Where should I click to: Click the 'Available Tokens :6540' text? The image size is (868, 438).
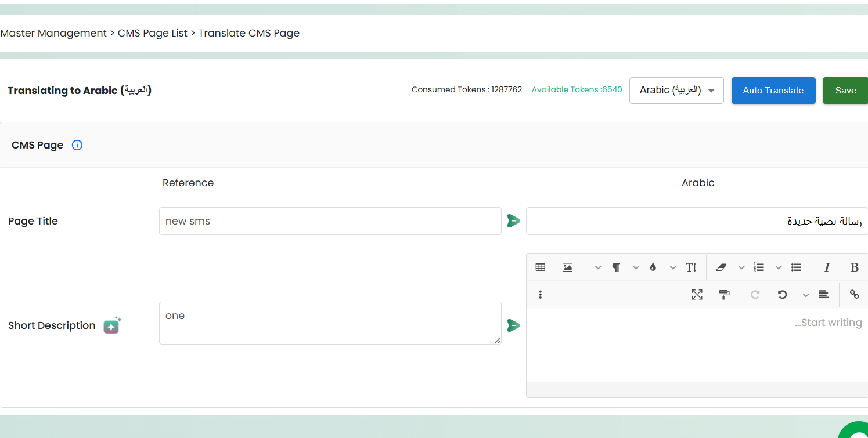pos(577,89)
